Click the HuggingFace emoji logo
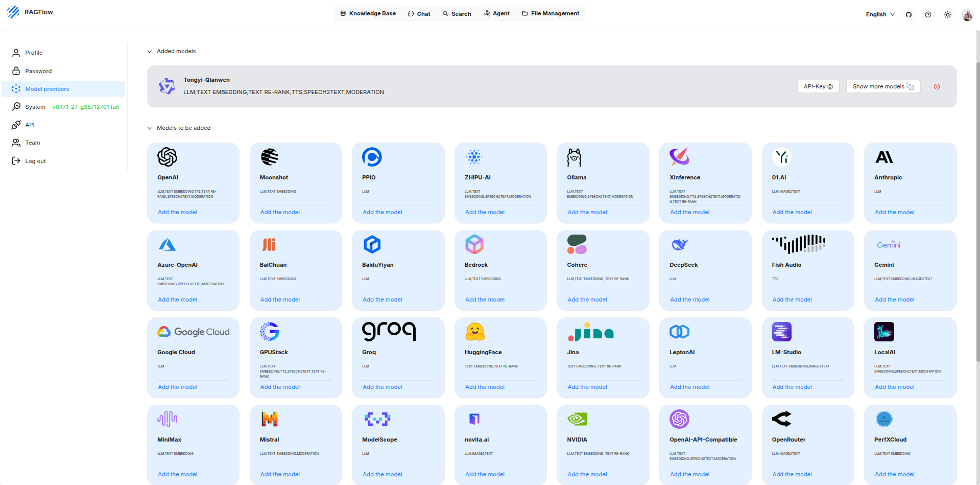The height and width of the screenshot is (485, 980). (x=475, y=332)
